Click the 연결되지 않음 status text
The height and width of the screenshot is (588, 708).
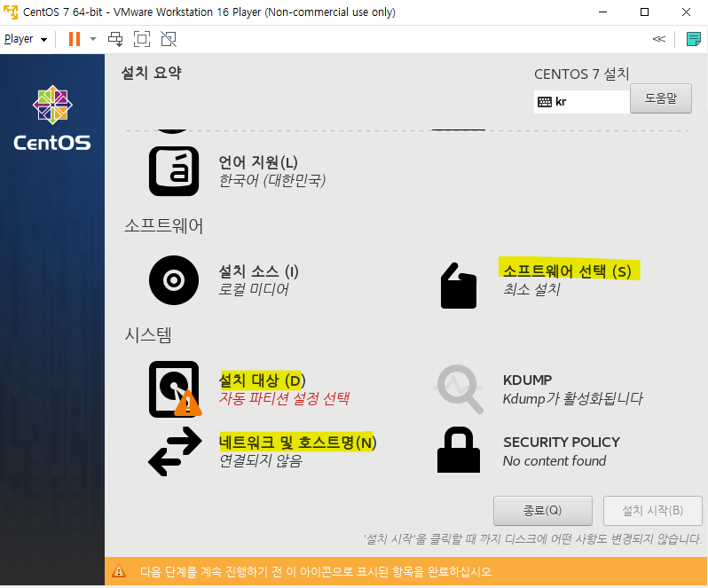pos(261,461)
